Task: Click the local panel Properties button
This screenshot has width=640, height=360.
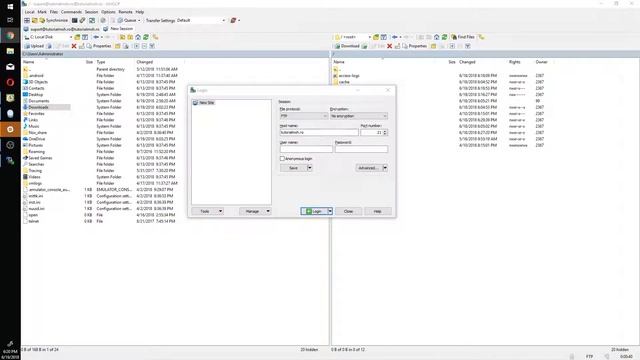Action: click(99, 46)
